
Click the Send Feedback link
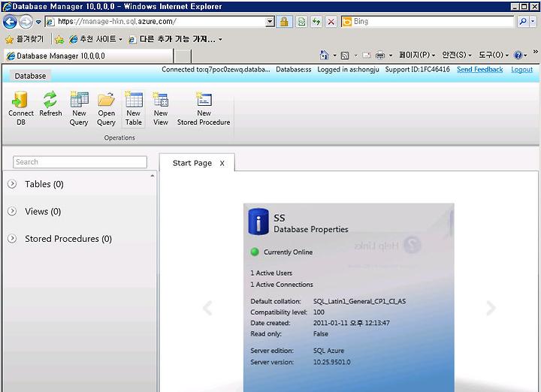(x=479, y=69)
